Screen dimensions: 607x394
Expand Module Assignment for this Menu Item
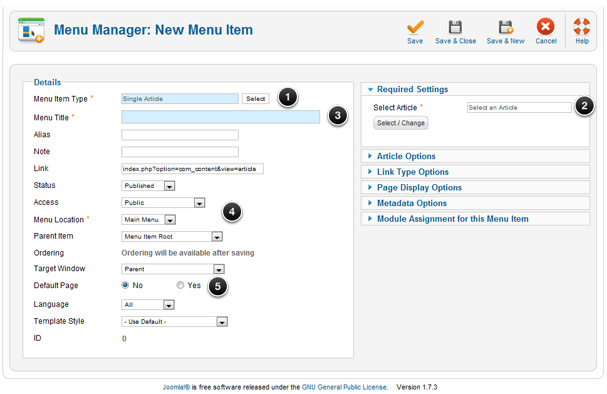(x=475, y=219)
